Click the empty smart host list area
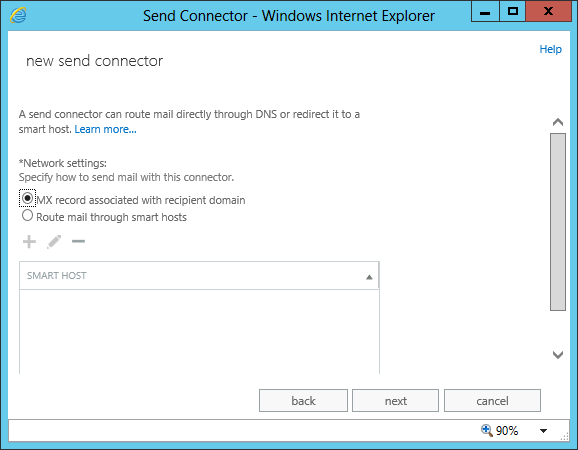 (x=199, y=332)
